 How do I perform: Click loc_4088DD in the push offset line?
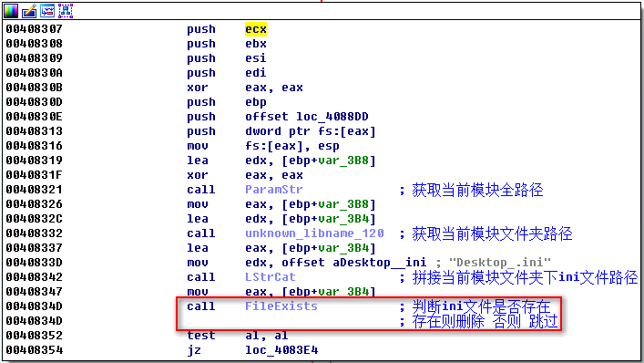pyautogui.click(x=332, y=117)
